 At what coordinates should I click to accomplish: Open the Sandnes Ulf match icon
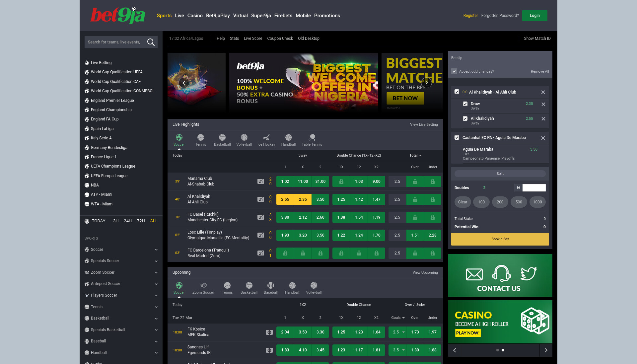(x=269, y=350)
